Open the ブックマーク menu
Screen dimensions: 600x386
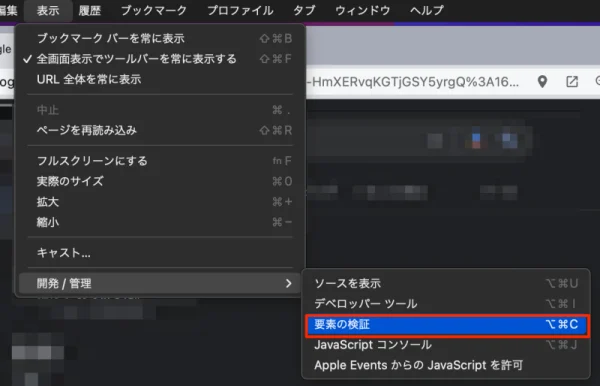point(154,10)
